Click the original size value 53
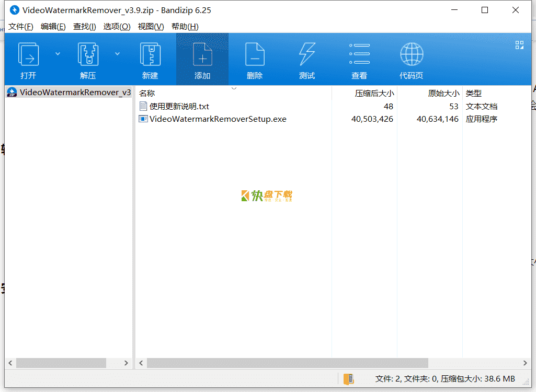The width and height of the screenshot is (536, 392). point(453,106)
